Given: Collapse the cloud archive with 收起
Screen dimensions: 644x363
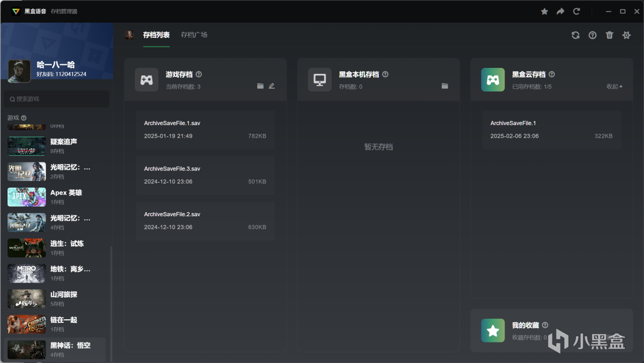Looking at the screenshot, I should (614, 86).
